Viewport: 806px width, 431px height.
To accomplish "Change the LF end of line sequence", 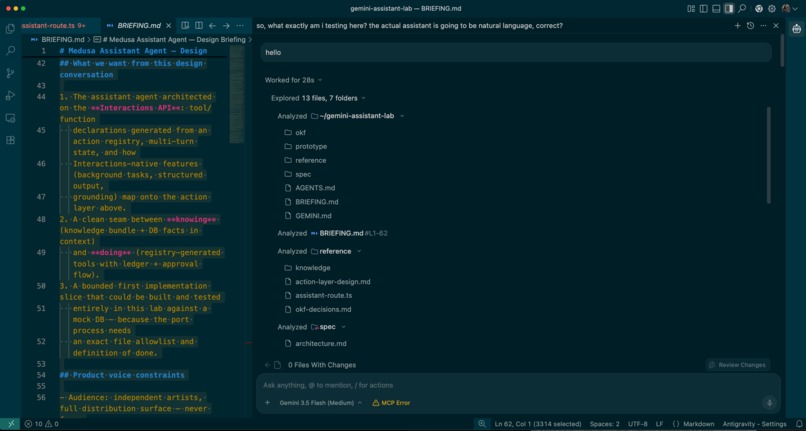I will (660, 424).
